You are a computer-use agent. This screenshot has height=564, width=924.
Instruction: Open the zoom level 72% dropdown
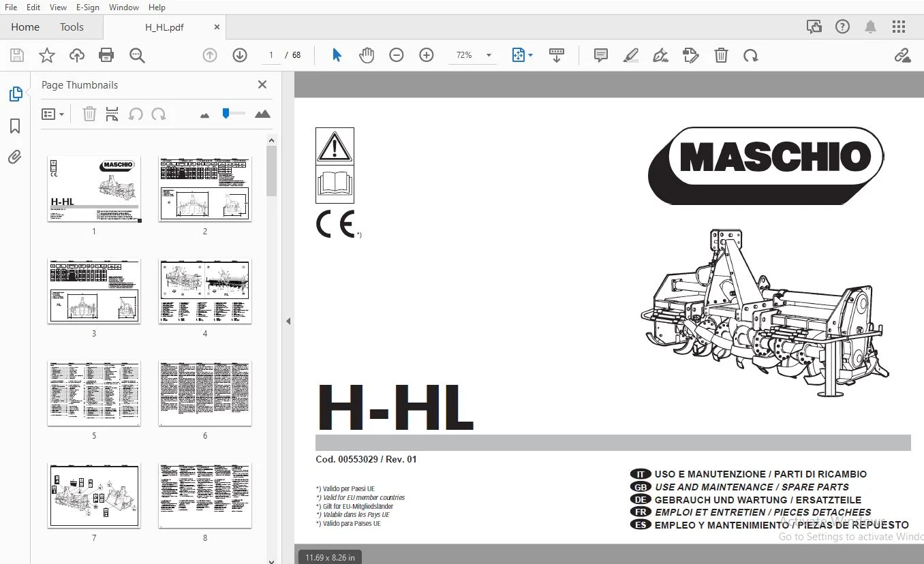coord(489,56)
